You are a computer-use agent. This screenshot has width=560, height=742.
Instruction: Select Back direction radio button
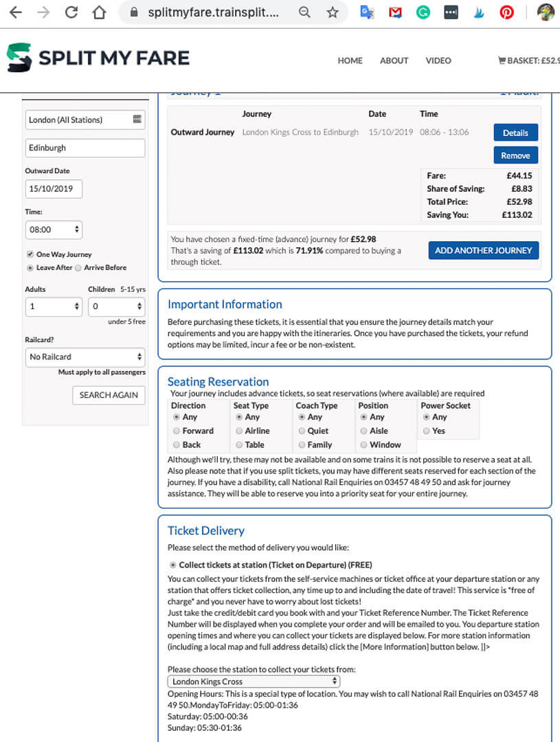coord(177,445)
